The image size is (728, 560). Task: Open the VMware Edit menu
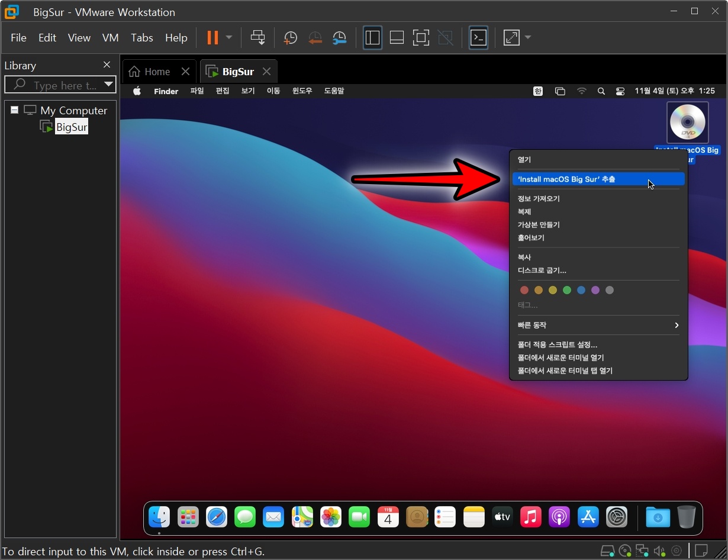click(47, 38)
